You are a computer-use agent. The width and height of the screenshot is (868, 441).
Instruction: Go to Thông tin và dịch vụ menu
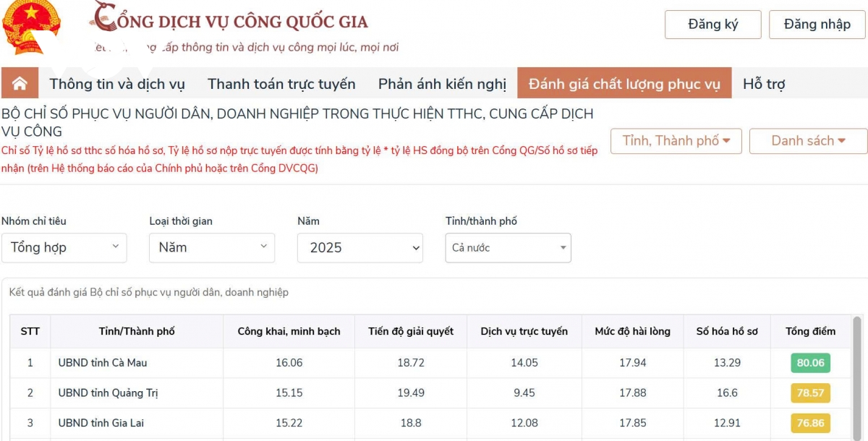point(117,84)
